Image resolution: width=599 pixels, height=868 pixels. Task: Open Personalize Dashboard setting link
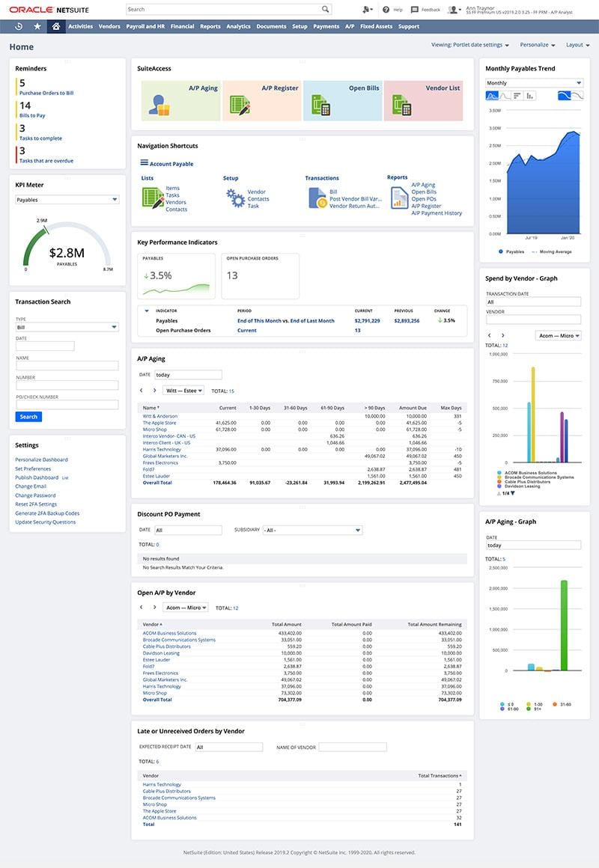point(42,459)
